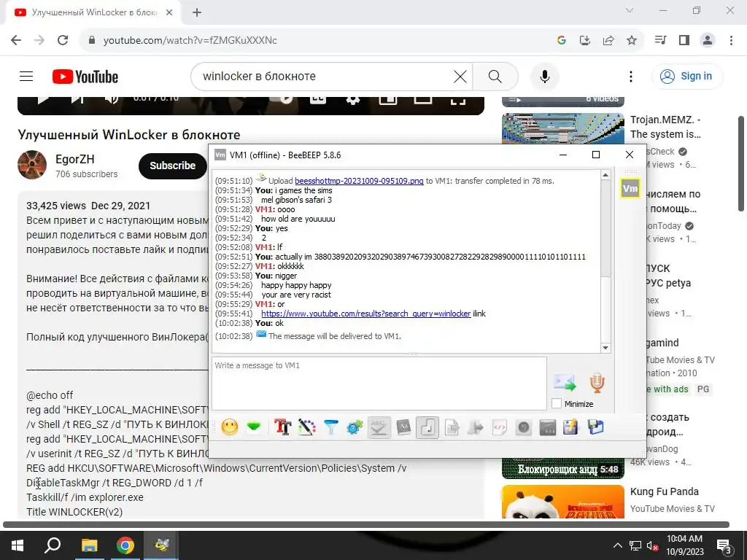Open the emoticons smiley picker in BeeBEEP

tap(230, 427)
